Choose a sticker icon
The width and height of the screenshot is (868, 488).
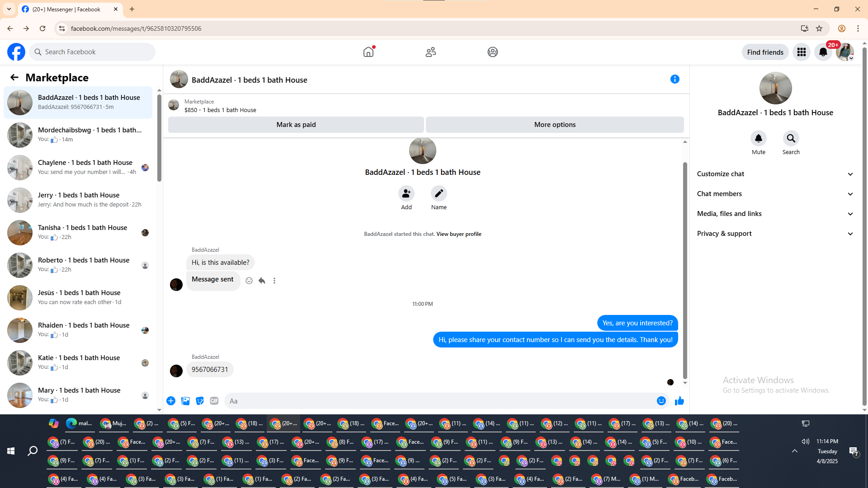tap(200, 401)
